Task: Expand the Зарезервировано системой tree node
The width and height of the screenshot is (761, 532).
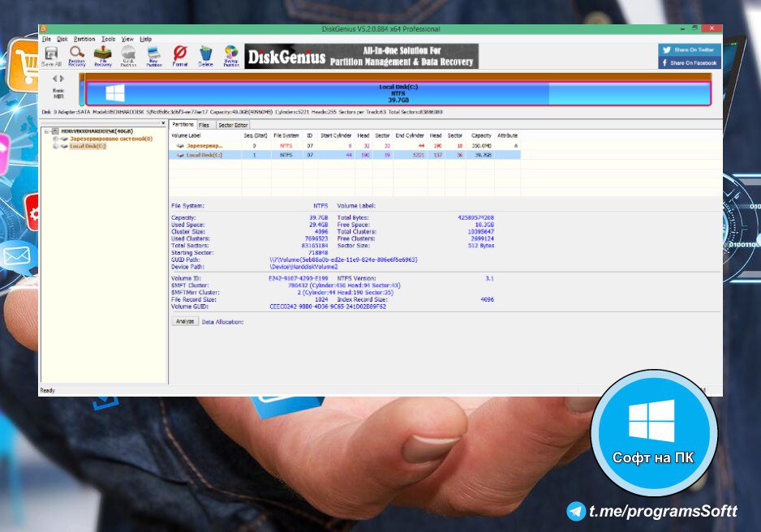Action: tap(55, 139)
